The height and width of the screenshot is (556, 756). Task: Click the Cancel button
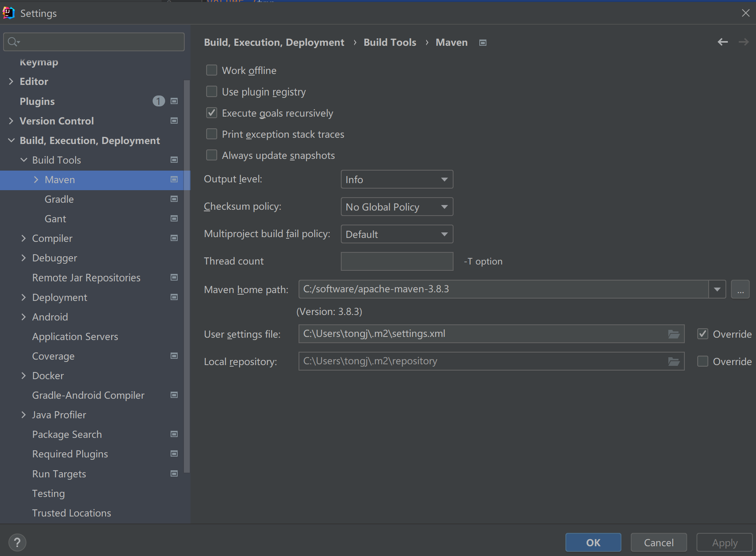[659, 542]
